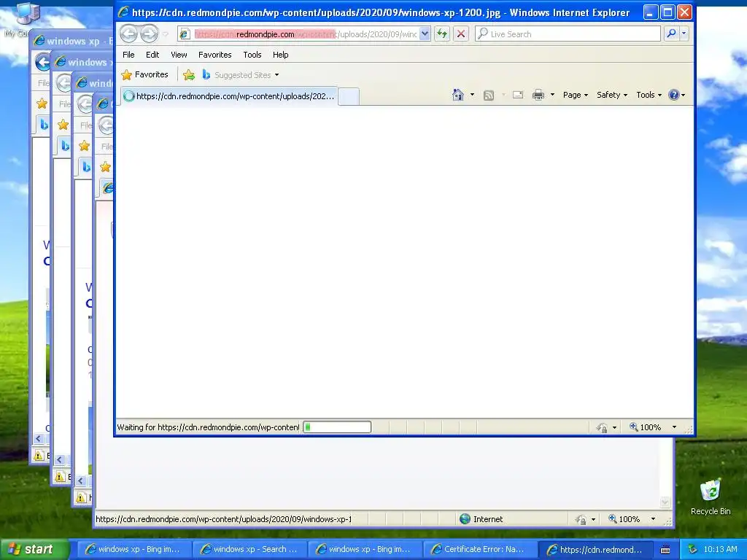The image size is (747, 560).
Task: Click Favorites star in rearmost background window
Action: pos(42,104)
